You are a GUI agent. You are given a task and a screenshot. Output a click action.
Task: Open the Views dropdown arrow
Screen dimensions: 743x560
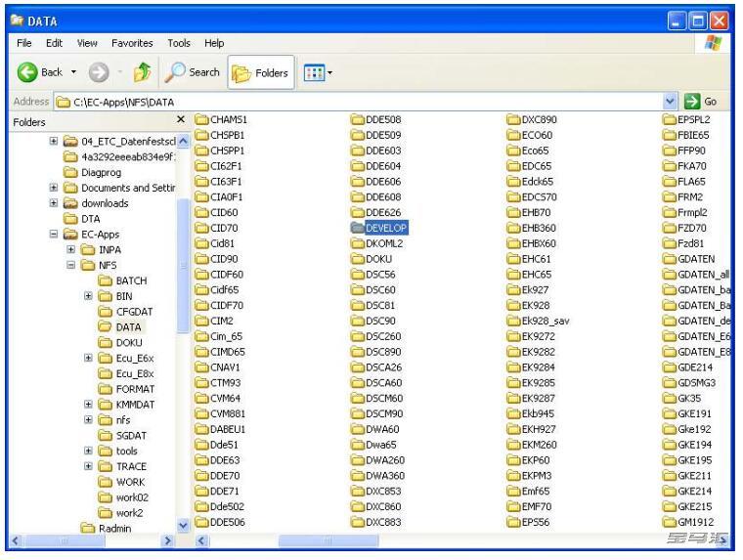(329, 73)
